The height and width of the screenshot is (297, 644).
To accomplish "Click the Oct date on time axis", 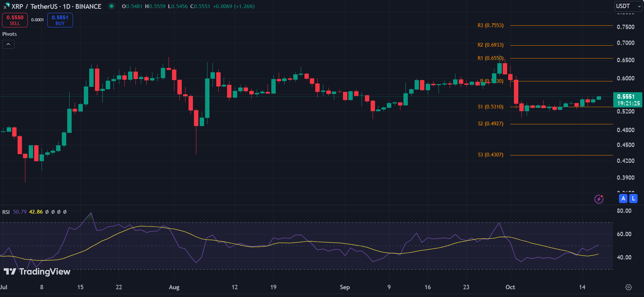I will coord(510,287).
